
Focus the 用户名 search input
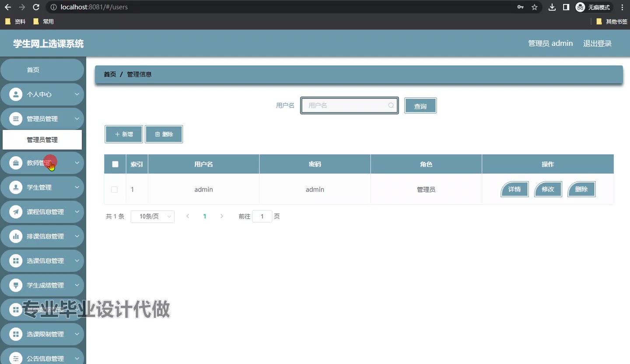[349, 105]
